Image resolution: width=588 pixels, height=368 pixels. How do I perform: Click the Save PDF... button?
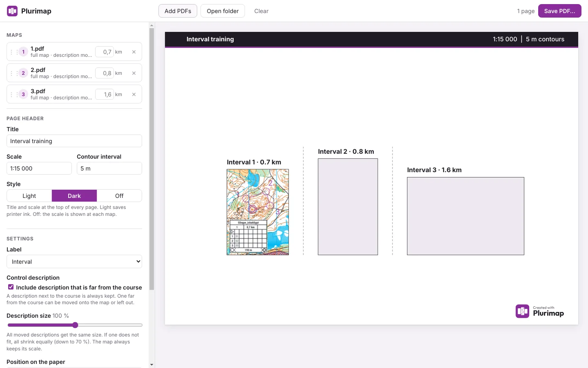[x=559, y=11]
